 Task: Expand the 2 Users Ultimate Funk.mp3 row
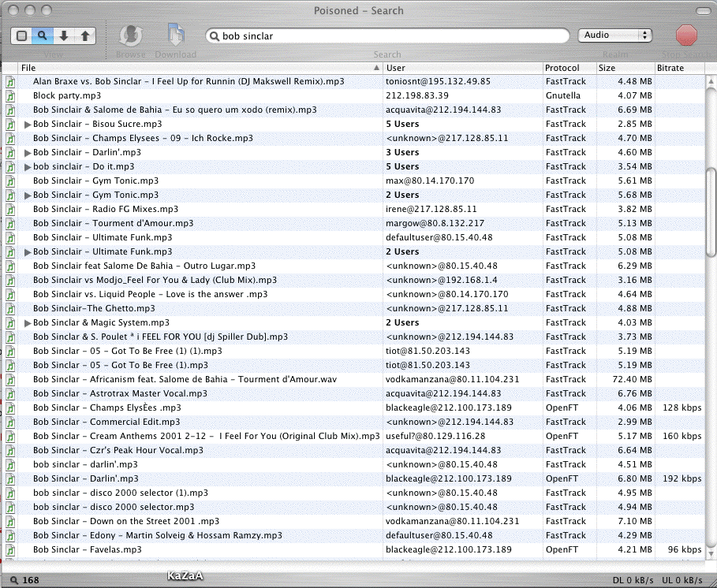[28, 251]
